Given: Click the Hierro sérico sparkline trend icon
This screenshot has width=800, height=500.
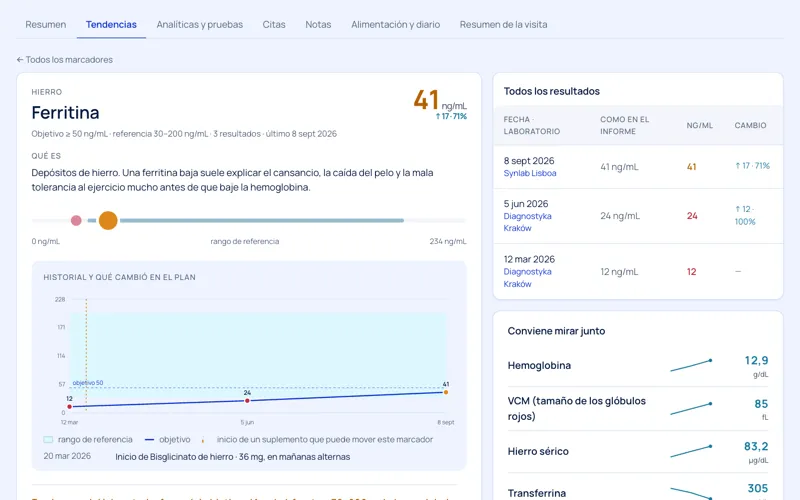Looking at the screenshot, I should pos(691,451).
